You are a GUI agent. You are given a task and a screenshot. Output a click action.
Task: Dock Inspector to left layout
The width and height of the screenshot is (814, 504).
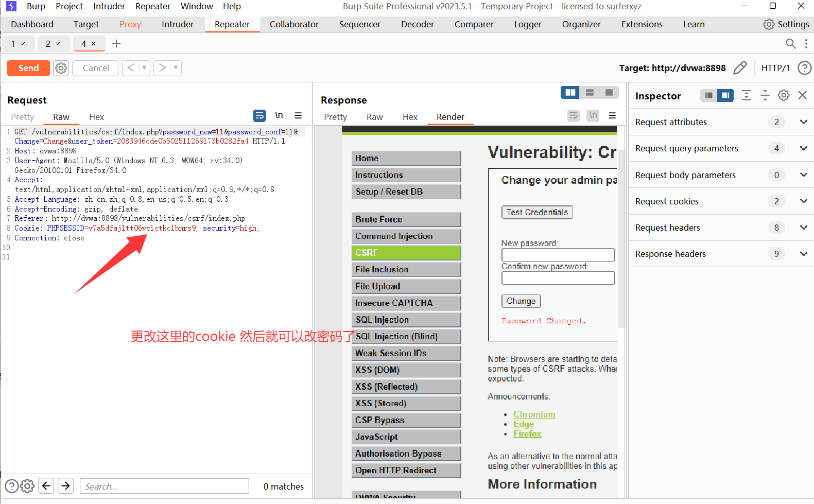[709, 95]
